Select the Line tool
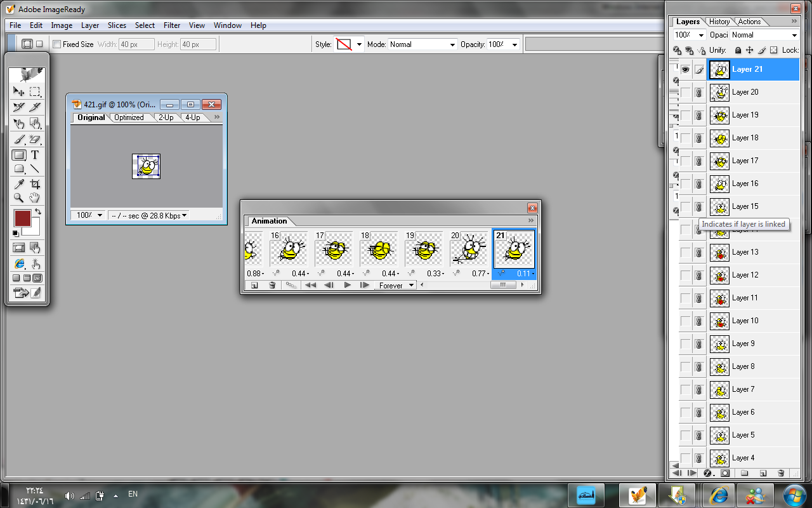This screenshot has height=508, width=812. (35, 169)
